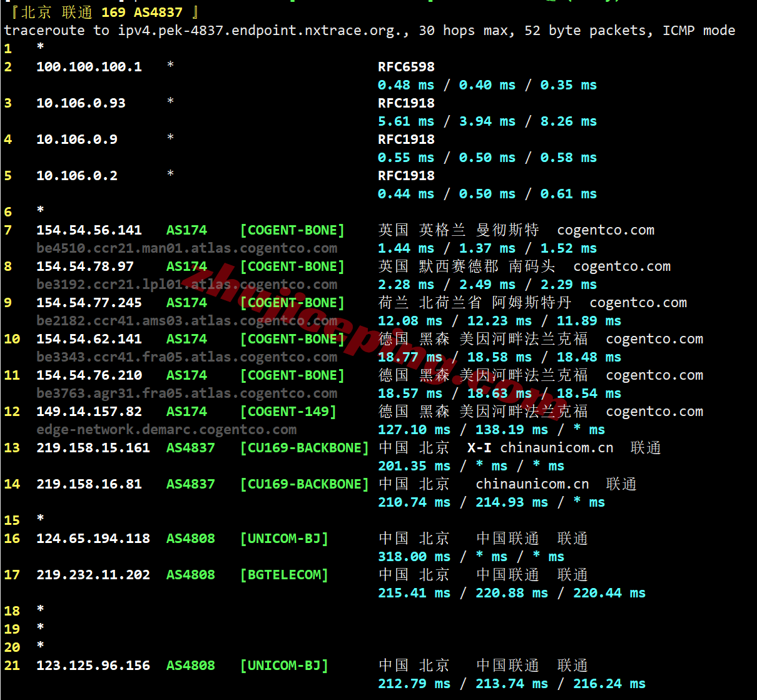Select IP address 219.232.11.202
Image resolution: width=757 pixels, height=700 pixels.
coord(93,575)
